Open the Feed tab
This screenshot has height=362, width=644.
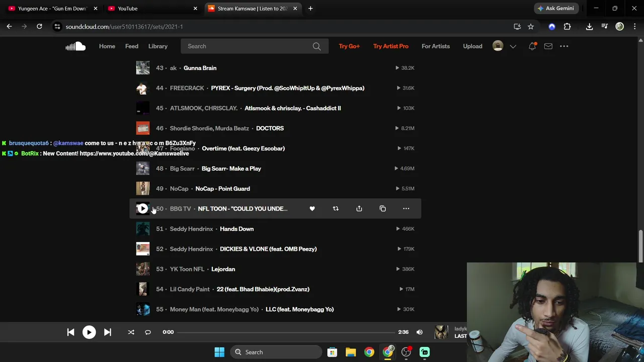(132, 46)
